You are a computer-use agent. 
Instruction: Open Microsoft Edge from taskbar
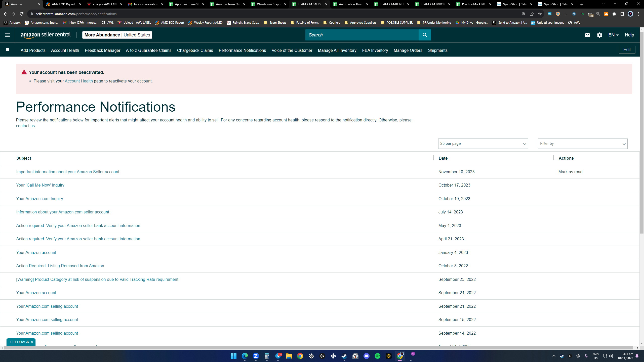tap(245, 356)
